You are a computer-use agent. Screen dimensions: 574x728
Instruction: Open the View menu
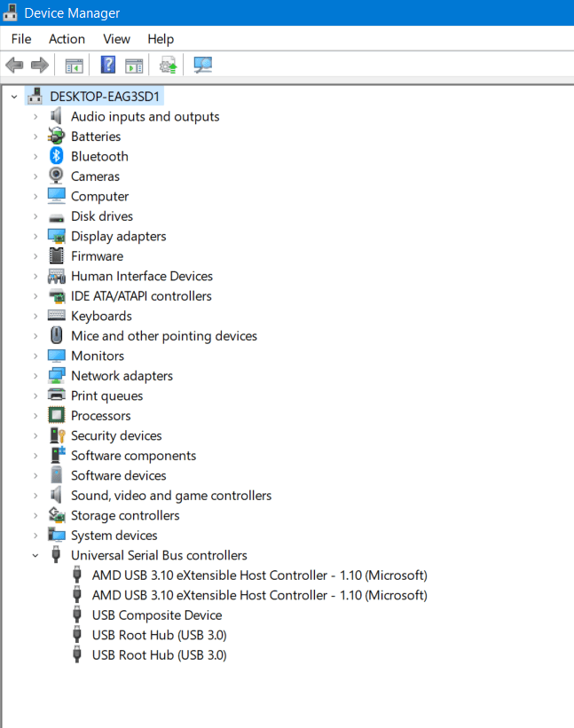point(116,39)
